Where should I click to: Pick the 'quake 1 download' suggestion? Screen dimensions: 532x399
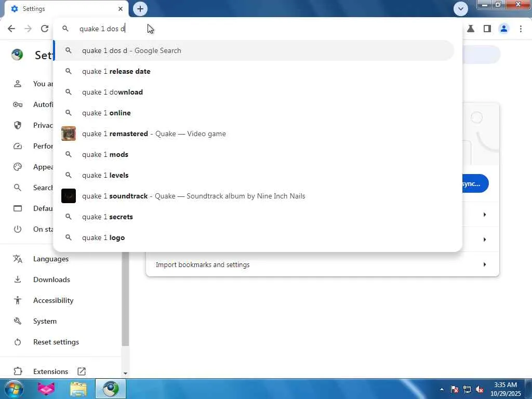(255, 92)
